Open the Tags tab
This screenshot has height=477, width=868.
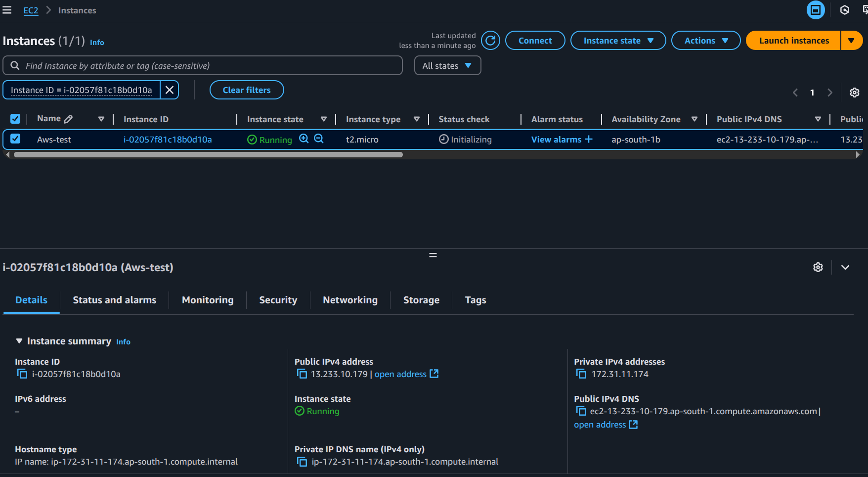(x=476, y=300)
